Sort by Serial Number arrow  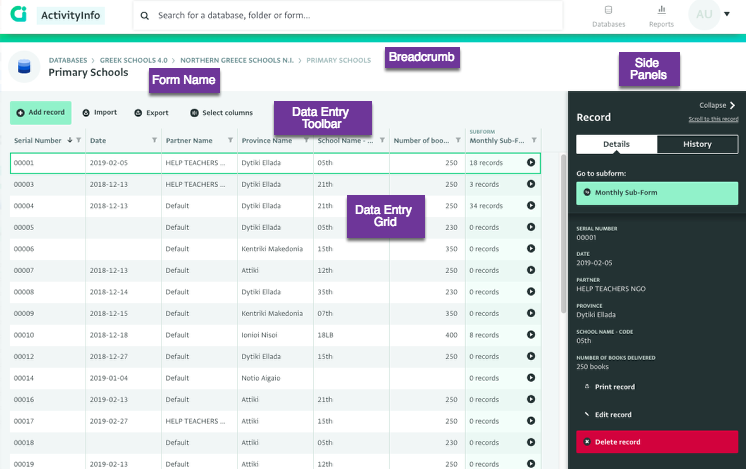click(69, 140)
